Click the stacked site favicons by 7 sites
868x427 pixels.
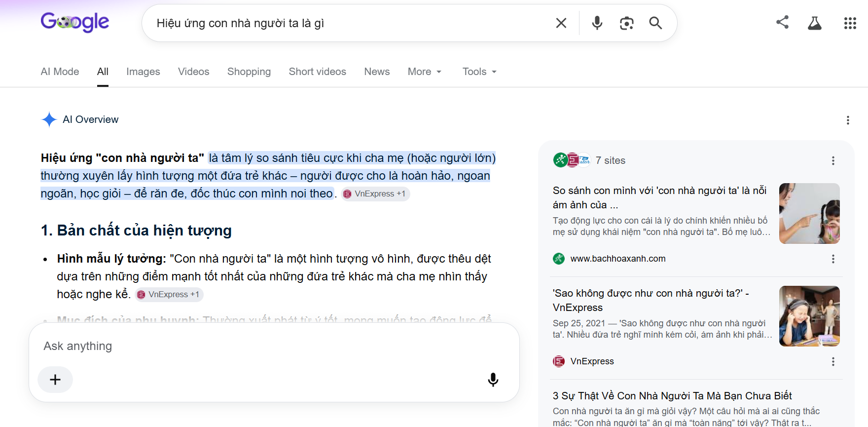click(x=572, y=160)
